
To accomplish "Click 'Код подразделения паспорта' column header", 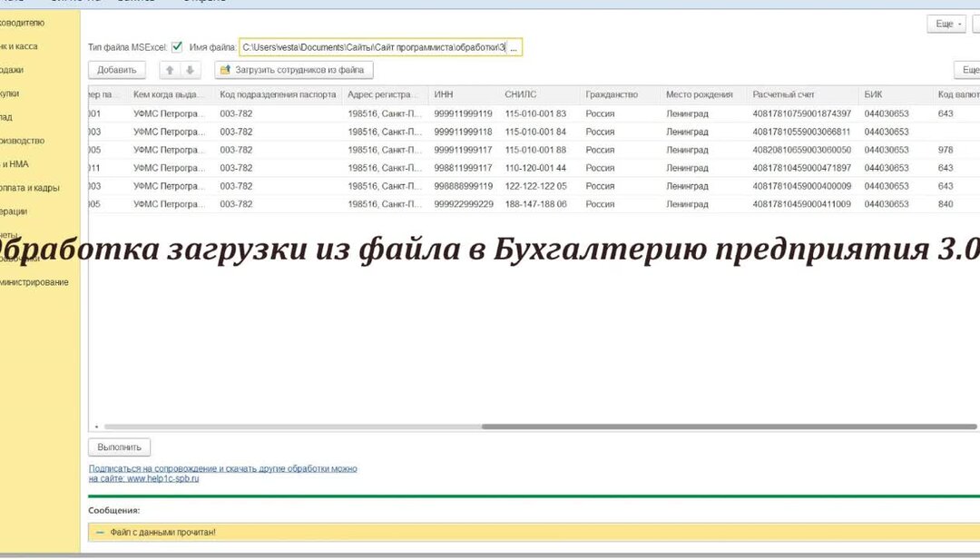I will click(x=279, y=95).
